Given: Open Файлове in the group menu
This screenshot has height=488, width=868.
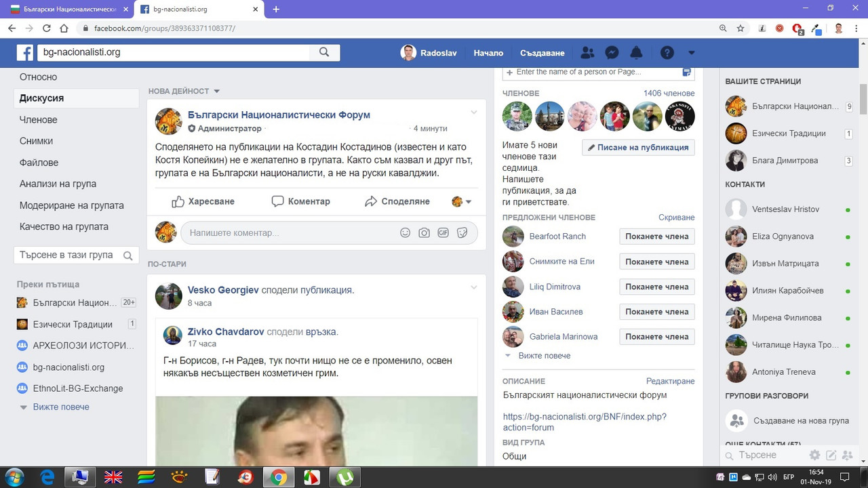Looking at the screenshot, I should pos(39,163).
